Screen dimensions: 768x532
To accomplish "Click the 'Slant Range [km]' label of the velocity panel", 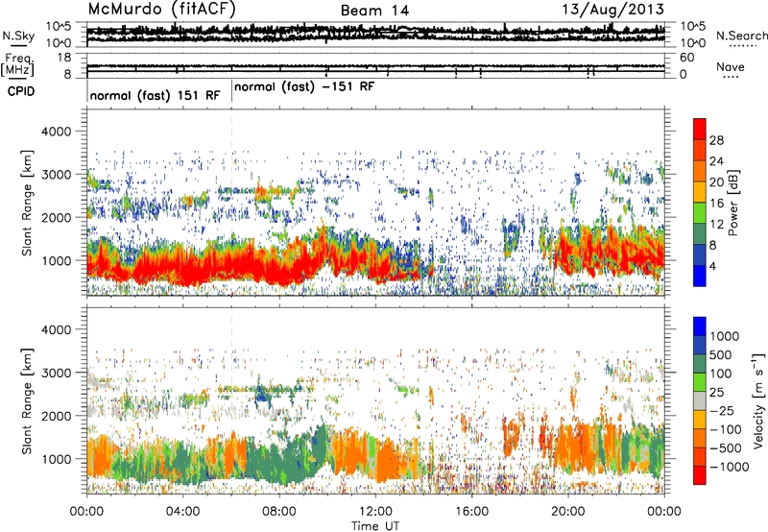I will pyautogui.click(x=27, y=400).
